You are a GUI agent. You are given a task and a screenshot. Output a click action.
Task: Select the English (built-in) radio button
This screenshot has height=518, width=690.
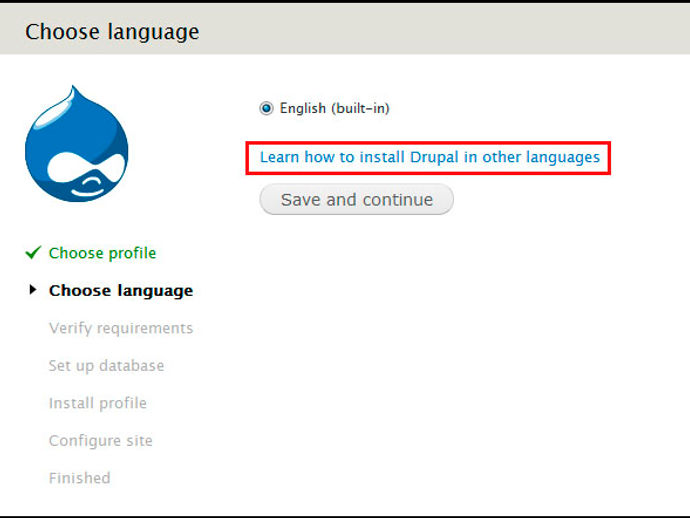(x=266, y=108)
